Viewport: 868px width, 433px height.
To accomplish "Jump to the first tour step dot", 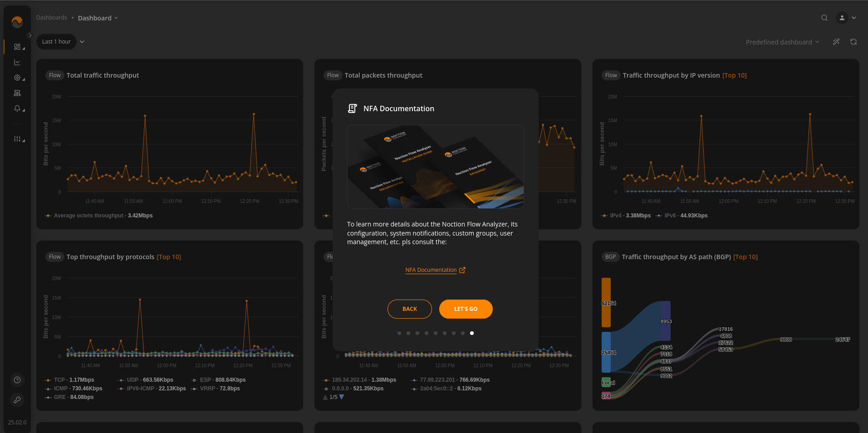I will (x=399, y=333).
